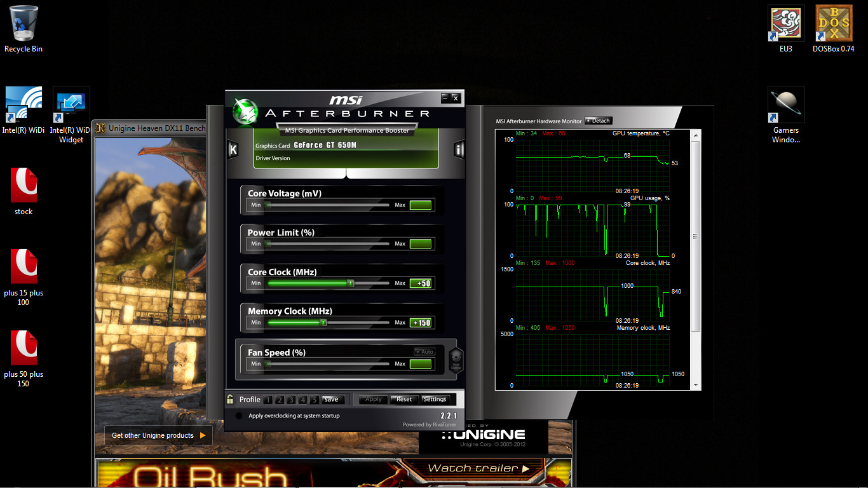
Task: Reset overclock settings to default
Action: [404, 400]
